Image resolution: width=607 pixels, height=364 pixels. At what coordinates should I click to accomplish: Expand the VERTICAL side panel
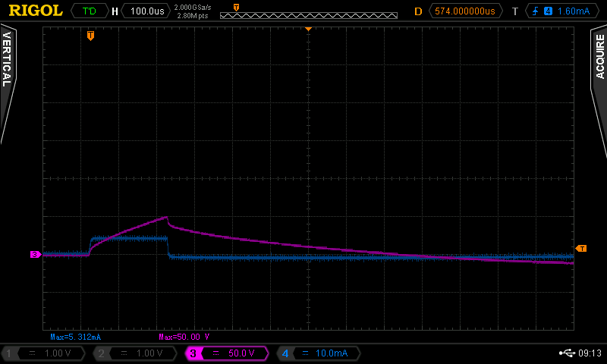pyautogui.click(x=8, y=83)
